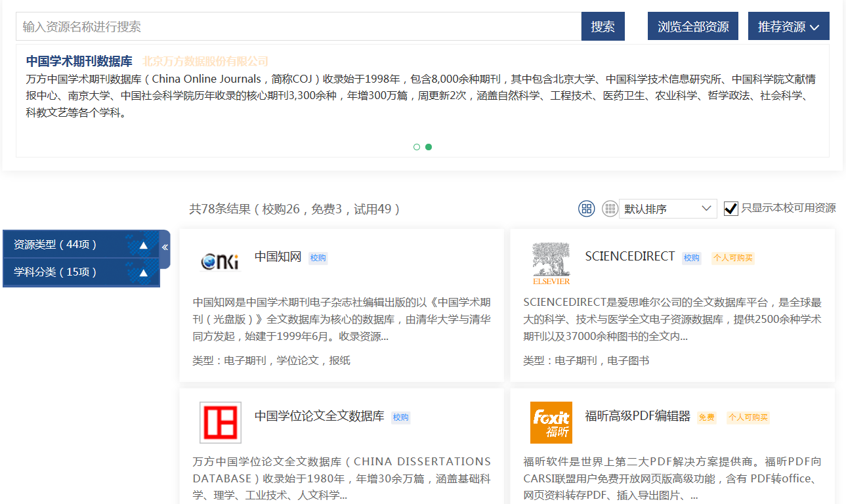This screenshot has height=504, width=846.
Task: Click the banner description about China Online Journals
Action: click(x=421, y=96)
